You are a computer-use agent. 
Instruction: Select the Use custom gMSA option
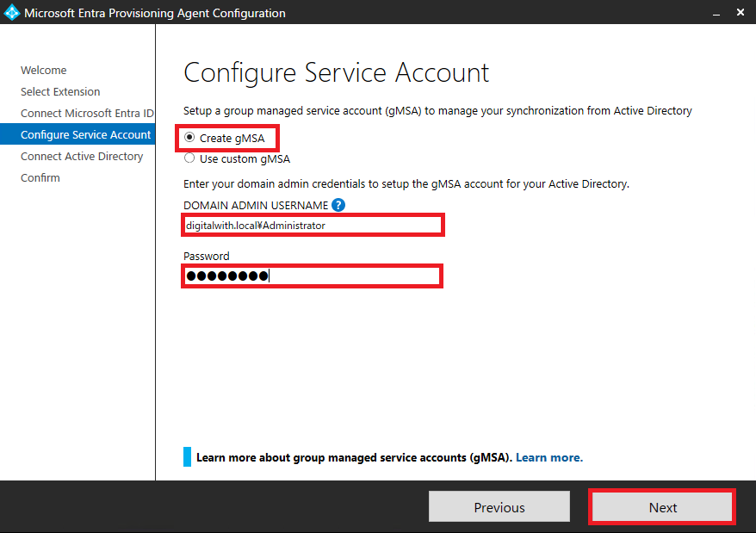(x=189, y=158)
